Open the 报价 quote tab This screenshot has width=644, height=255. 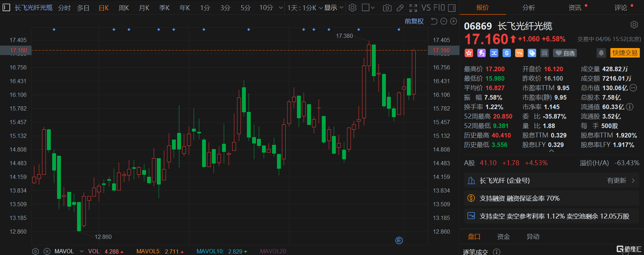(482, 7)
